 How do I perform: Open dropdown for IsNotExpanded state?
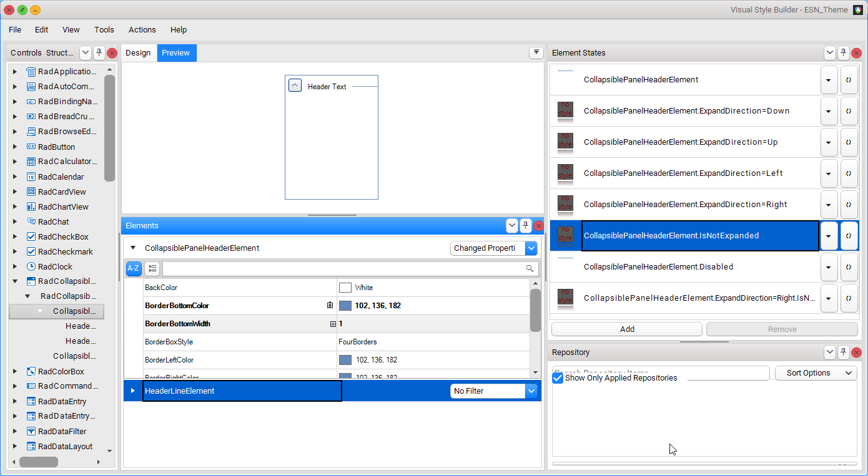[x=829, y=236]
